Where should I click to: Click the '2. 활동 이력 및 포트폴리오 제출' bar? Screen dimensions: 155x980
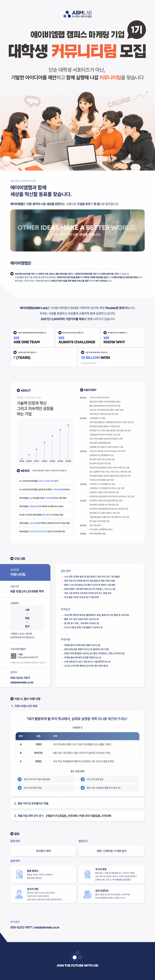[78, 804]
